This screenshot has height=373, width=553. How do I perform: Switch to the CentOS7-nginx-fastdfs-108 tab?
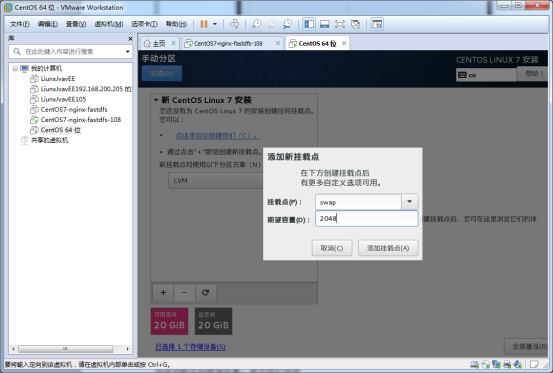coord(228,43)
